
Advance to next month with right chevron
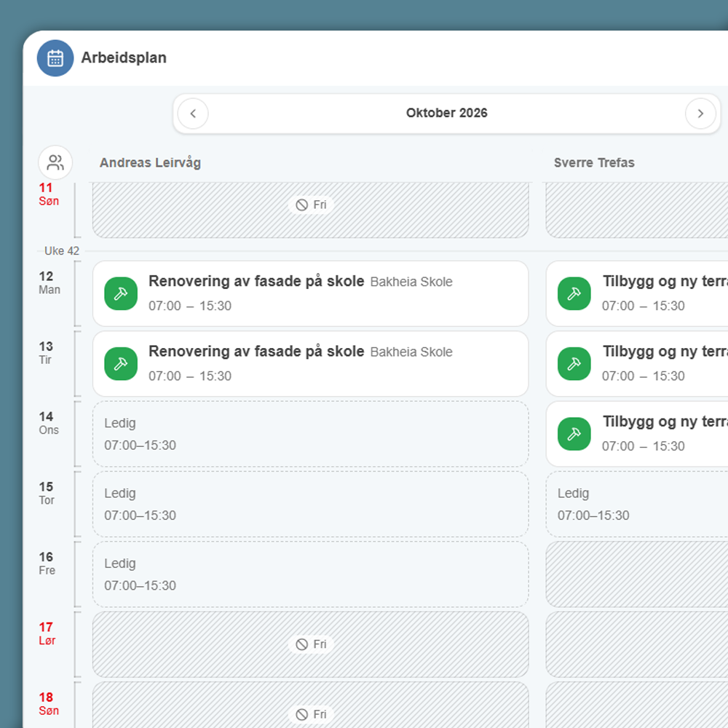click(x=700, y=114)
